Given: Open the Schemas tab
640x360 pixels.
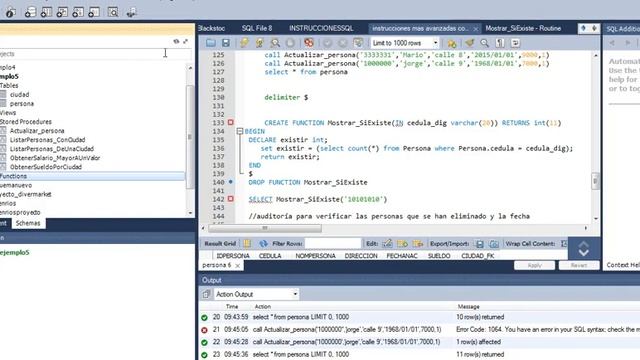Looking at the screenshot, I should [x=28, y=223].
